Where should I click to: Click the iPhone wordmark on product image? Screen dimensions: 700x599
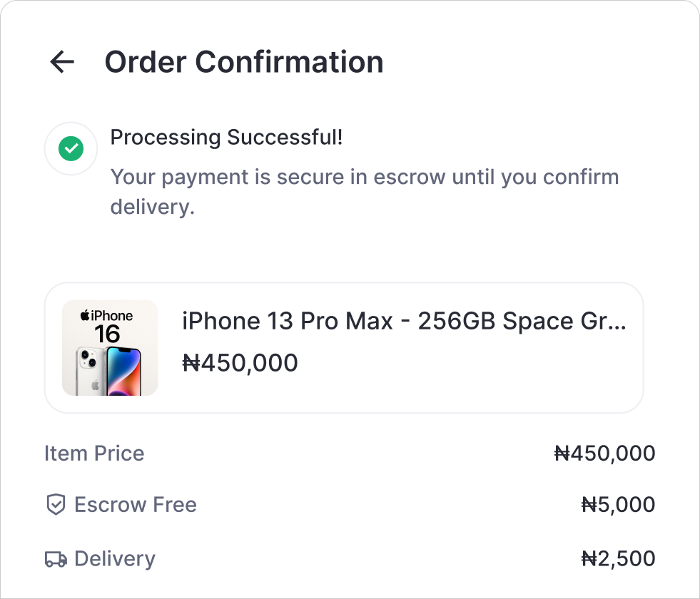[x=111, y=315]
